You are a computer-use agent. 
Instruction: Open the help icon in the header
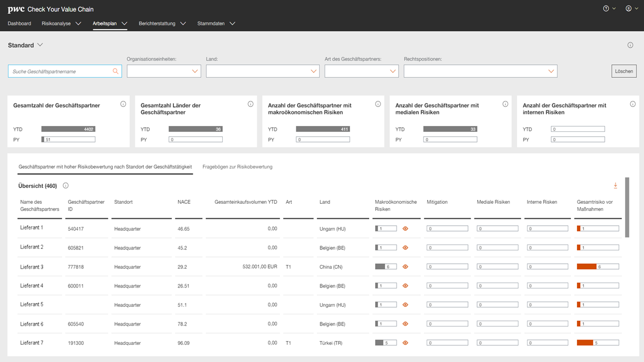click(606, 9)
